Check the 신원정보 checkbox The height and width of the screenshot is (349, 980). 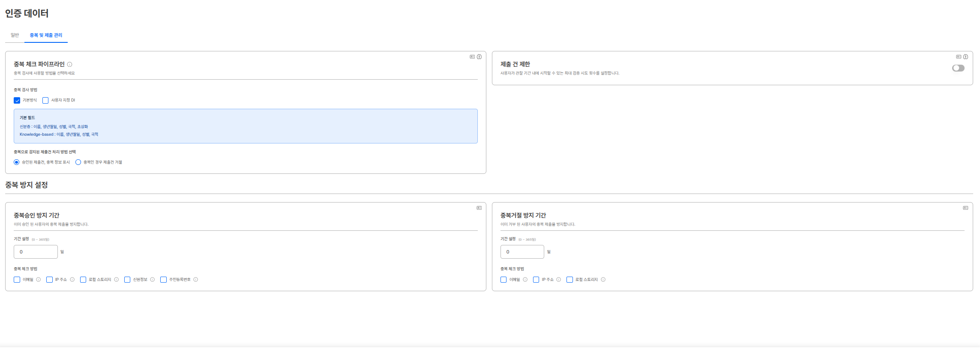tap(127, 280)
